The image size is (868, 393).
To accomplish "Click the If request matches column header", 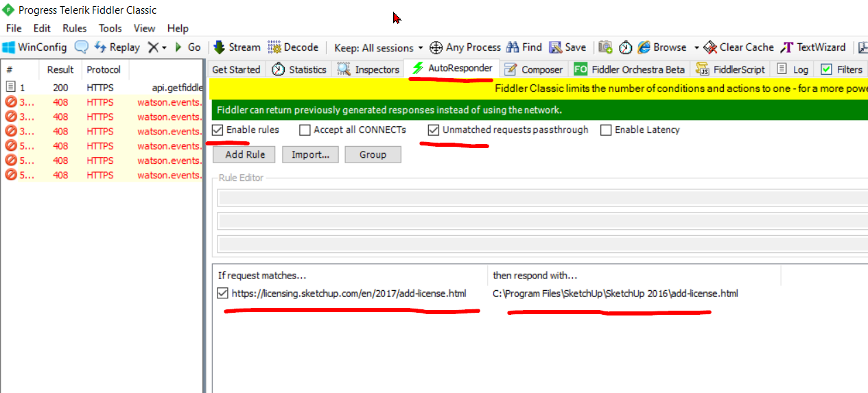I will (350, 275).
